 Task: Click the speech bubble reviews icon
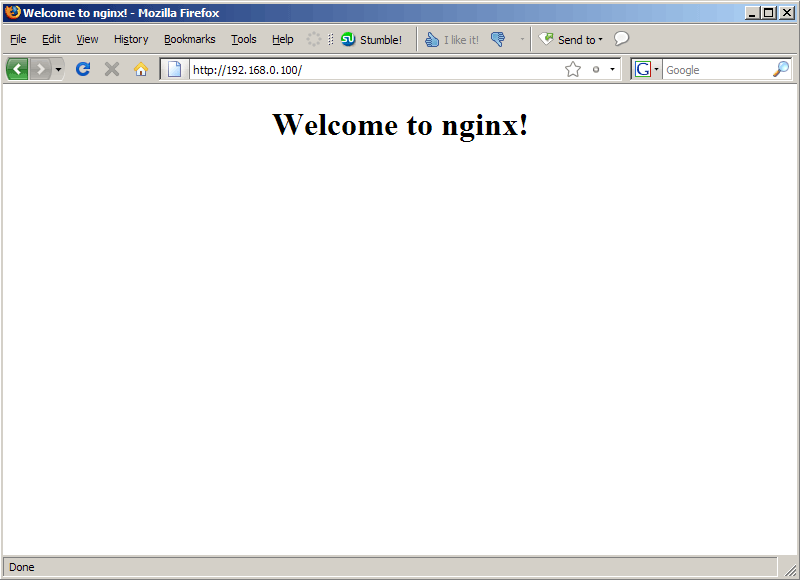tap(621, 38)
